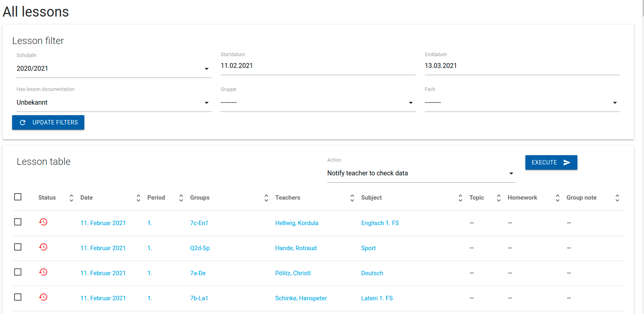Click status icon for 7a-De lesson

(43, 272)
